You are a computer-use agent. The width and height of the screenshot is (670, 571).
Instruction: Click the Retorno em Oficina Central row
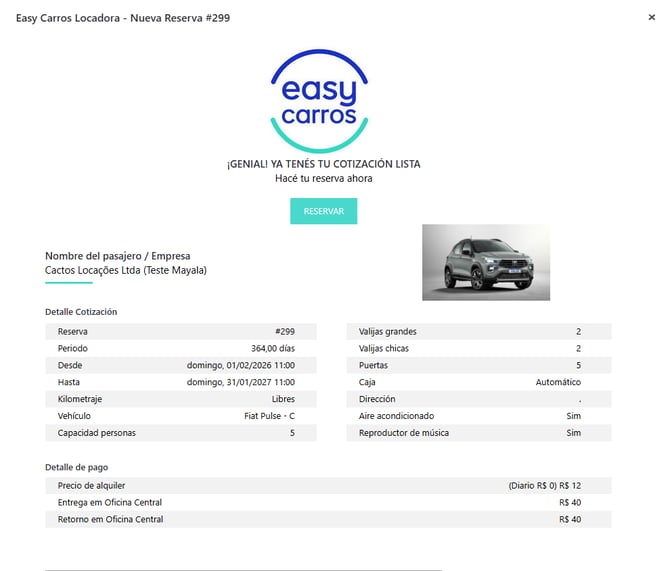[328, 519]
